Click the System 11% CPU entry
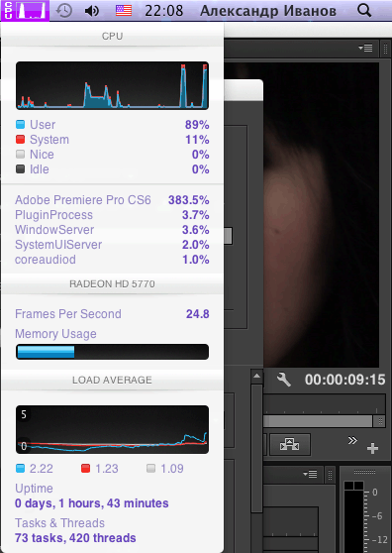 click(112, 140)
